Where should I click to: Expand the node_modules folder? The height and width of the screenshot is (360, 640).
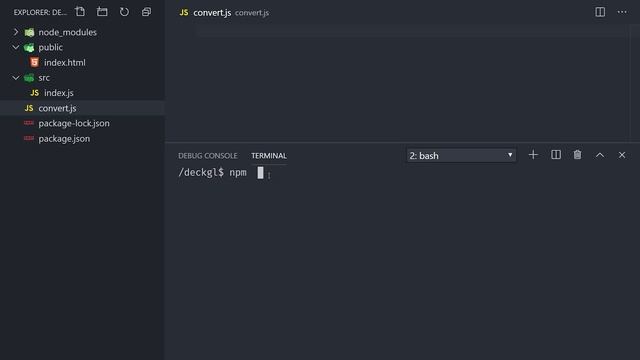click(16, 32)
